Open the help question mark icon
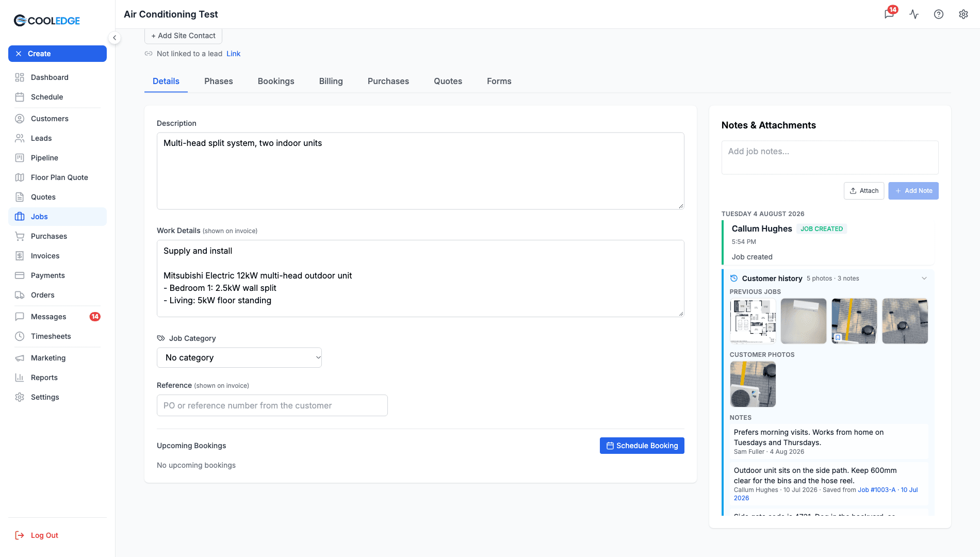The image size is (980, 557). (x=939, y=14)
